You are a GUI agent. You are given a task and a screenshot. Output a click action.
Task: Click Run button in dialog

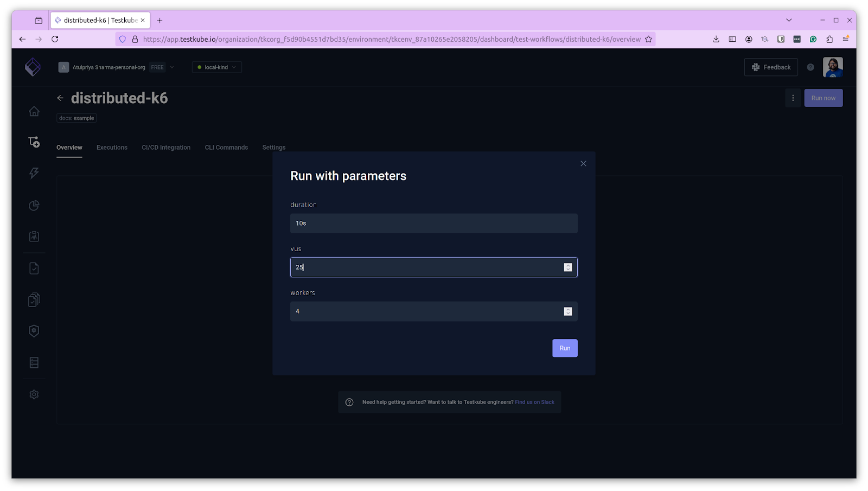click(565, 348)
